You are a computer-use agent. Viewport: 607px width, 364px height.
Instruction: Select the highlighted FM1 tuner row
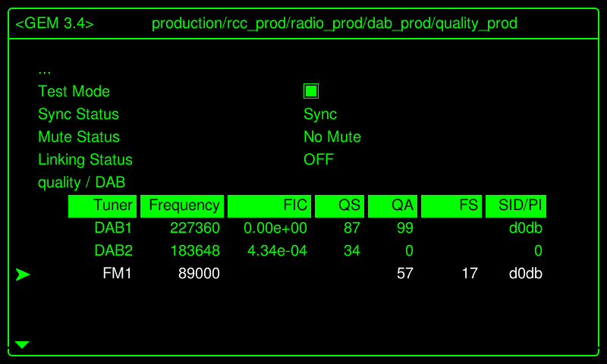tap(117, 274)
